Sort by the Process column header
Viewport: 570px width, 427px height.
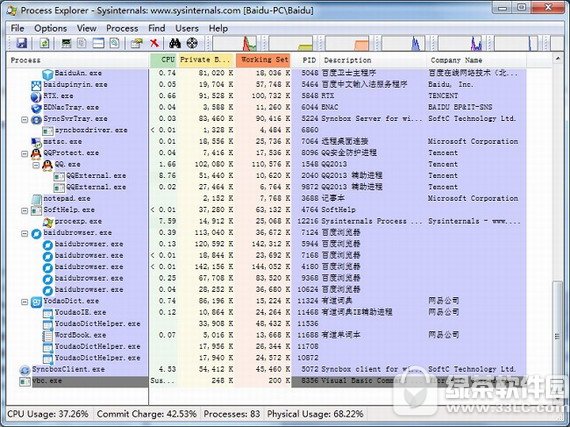pos(78,60)
